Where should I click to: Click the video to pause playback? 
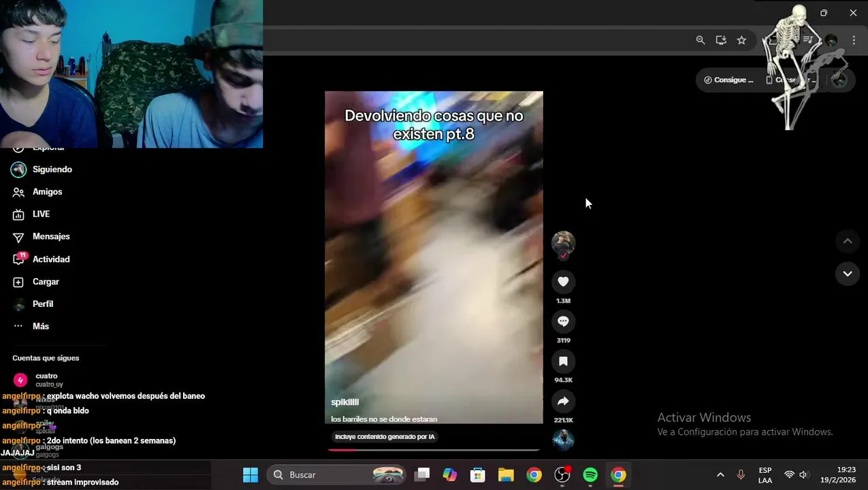(x=434, y=259)
